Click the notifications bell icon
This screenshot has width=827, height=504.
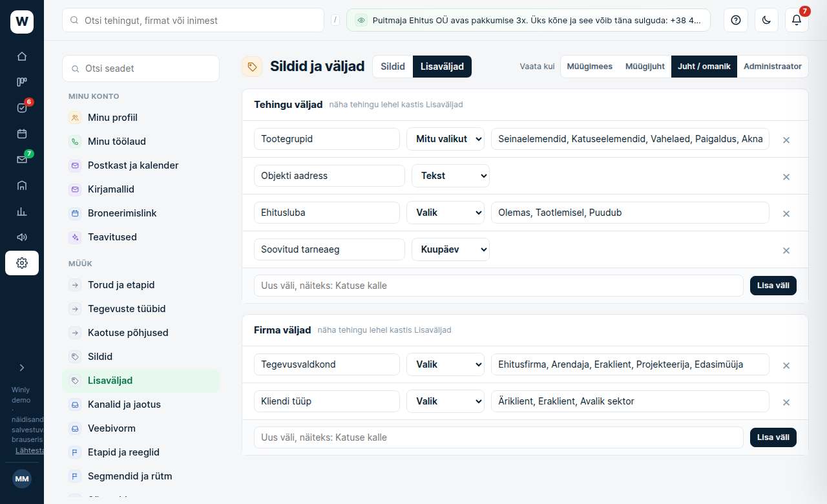tap(797, 20)
